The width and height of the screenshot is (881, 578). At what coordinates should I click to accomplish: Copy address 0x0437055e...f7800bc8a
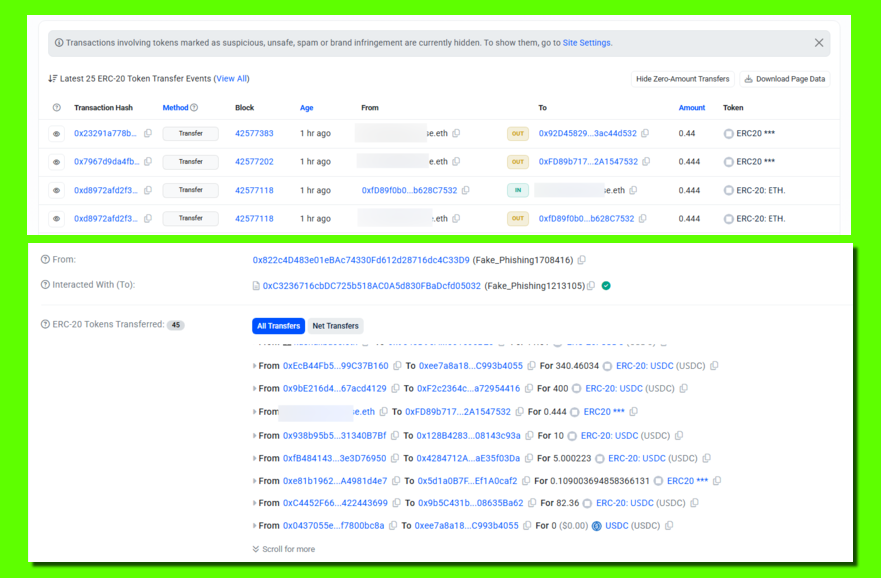(x=393, y=526)
